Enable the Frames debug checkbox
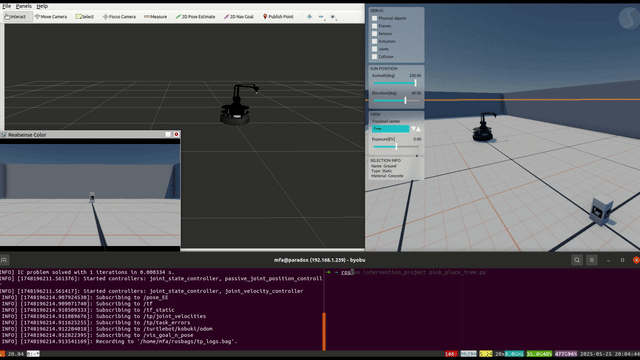Viewport: 640px width, 360px height. tap(374, 26)
